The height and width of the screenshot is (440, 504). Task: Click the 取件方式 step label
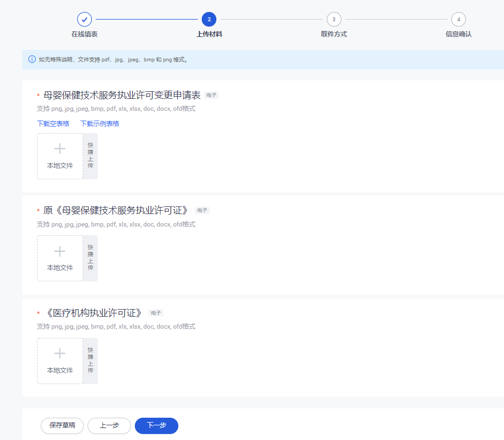[x=334, y=34]
